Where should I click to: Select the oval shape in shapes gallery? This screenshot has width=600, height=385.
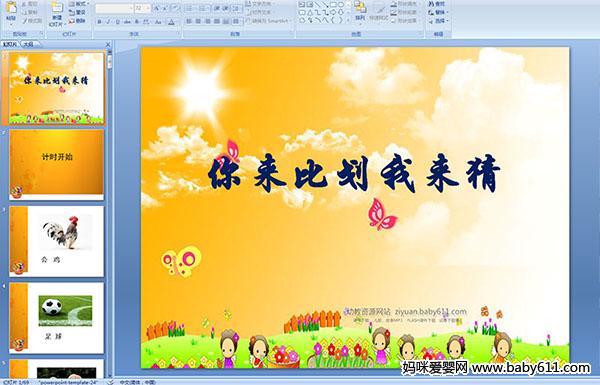coord(340,5)
